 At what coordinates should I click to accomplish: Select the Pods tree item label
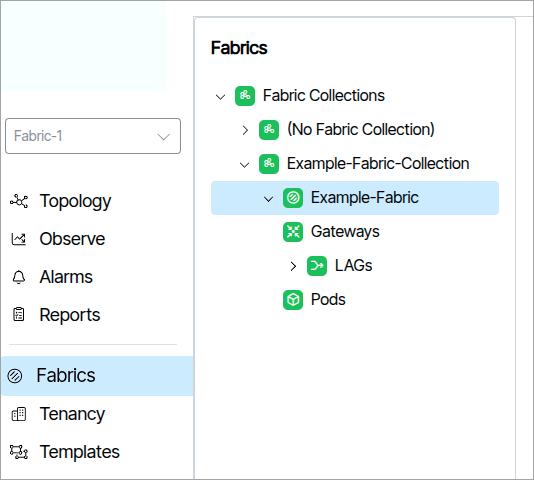coord(328,299)
